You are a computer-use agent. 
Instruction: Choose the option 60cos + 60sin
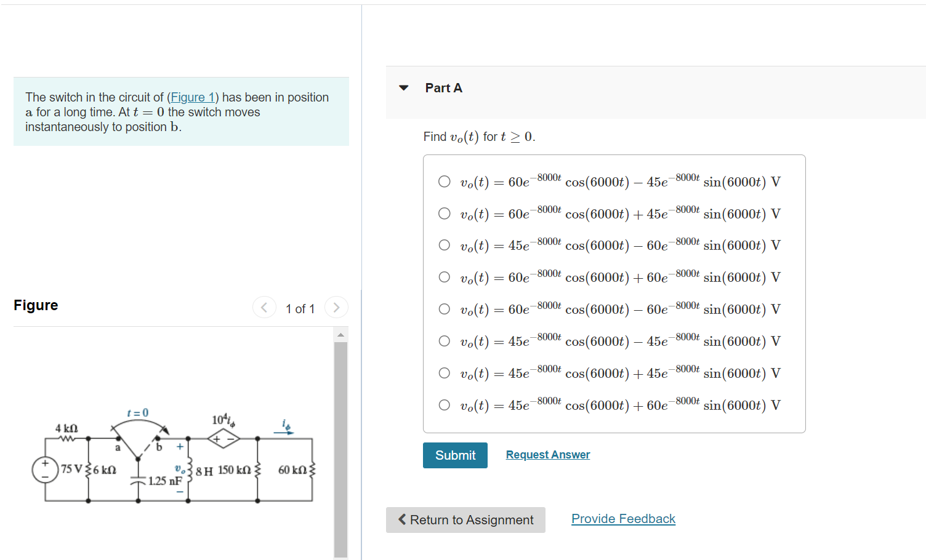[x=444, y=277]
